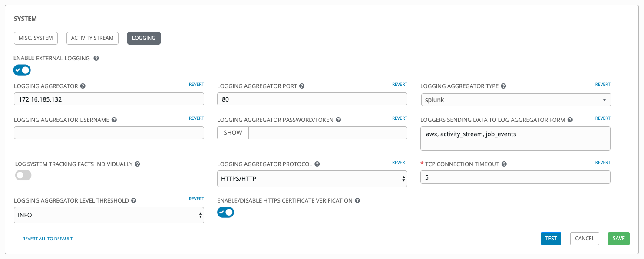Viewport: 644px width, 259px height.
Task: Click the Cancel button
Action: click(585, 239)
